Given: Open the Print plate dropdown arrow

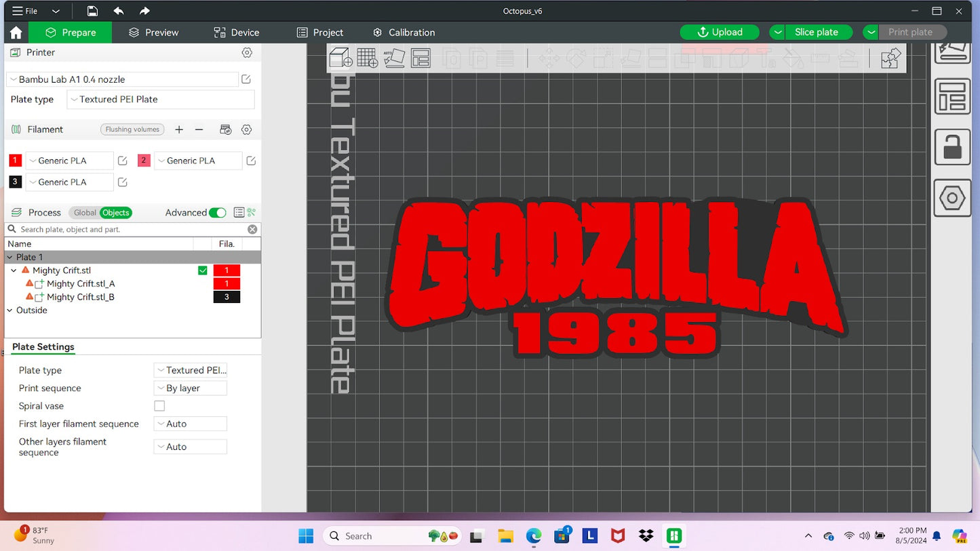Looking at the screenshot, I should point(871,33).
